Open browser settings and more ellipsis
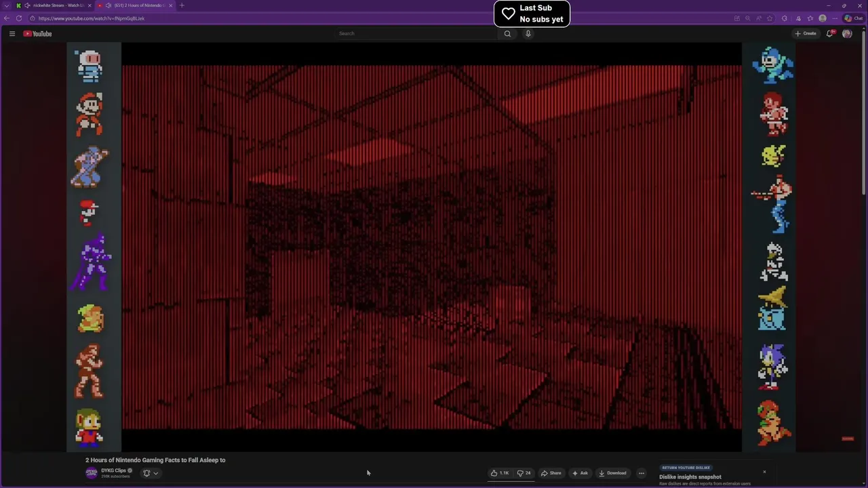Screen dimensions: 868x488 coord(835,18)
